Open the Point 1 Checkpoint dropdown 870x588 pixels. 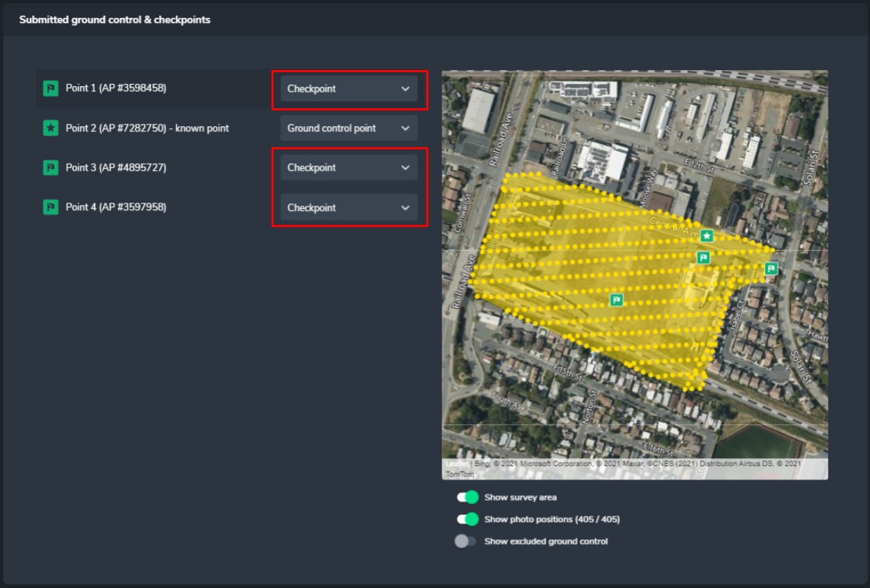tap(349, 89)
